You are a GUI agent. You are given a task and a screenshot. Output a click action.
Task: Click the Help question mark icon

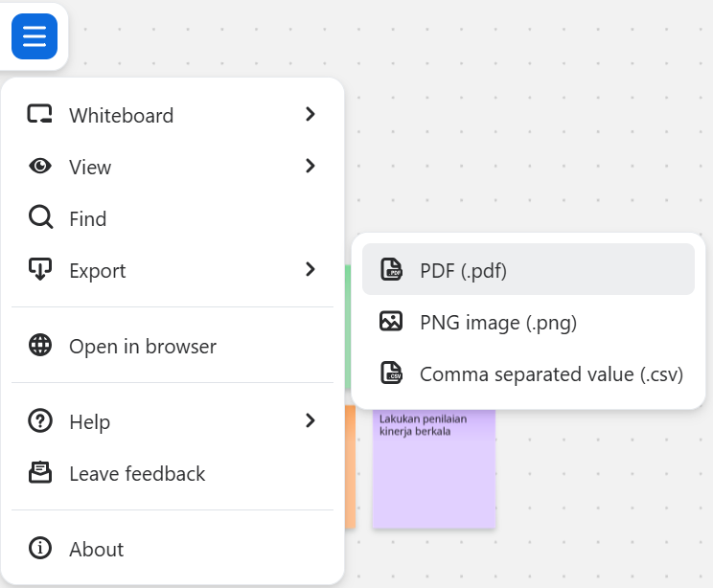pyautogui.click(x=40, y=421)
